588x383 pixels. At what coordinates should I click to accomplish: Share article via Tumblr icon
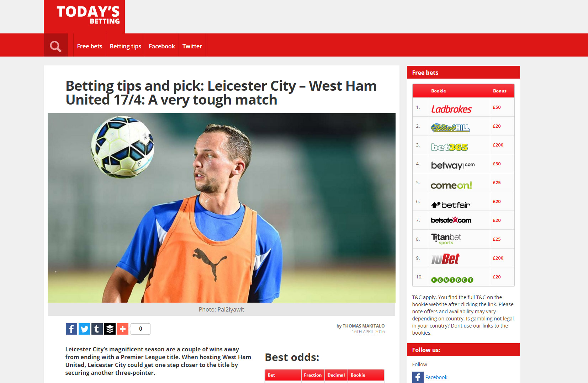[x=97, y=329]
